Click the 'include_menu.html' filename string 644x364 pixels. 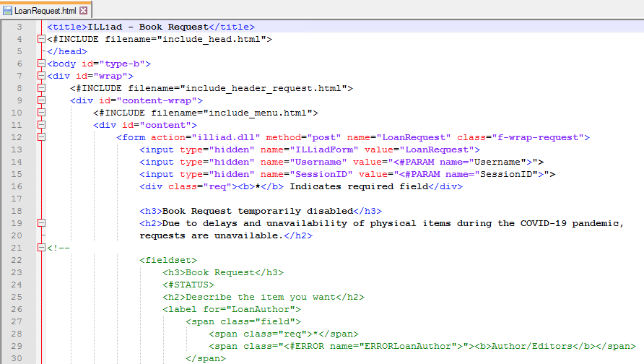click(x=260, y=113)
